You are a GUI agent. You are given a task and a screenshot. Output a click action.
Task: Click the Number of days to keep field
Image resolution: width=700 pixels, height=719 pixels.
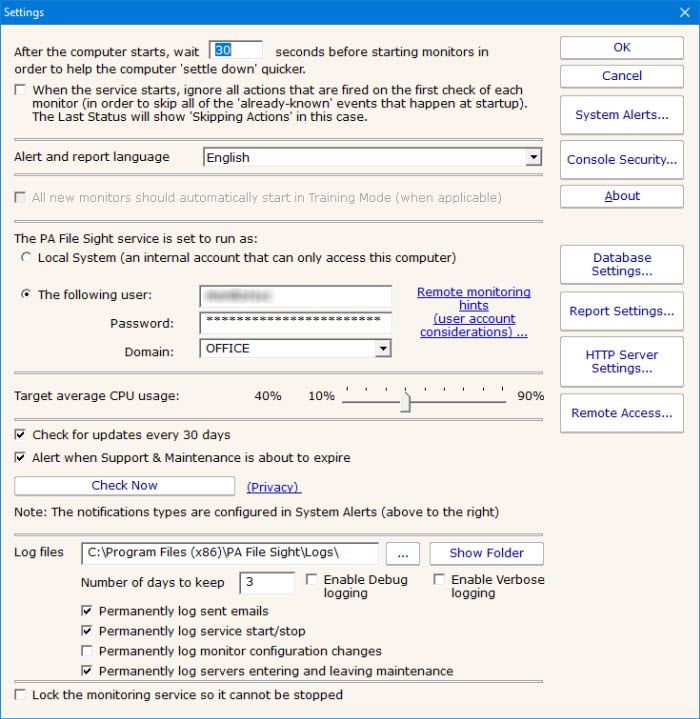267,583
